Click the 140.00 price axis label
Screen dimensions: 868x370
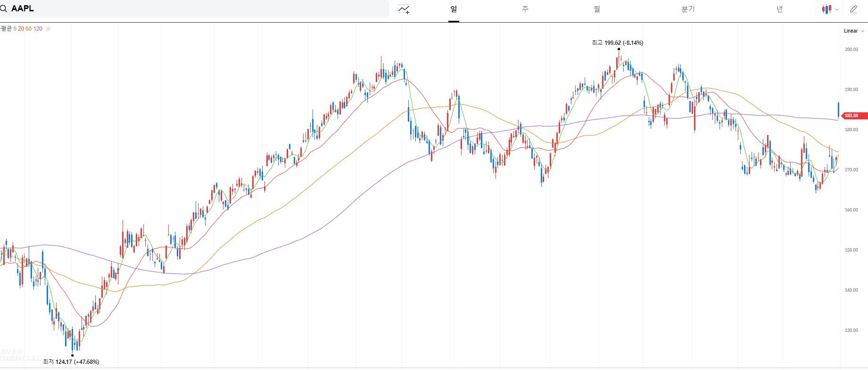coord(851,290)
